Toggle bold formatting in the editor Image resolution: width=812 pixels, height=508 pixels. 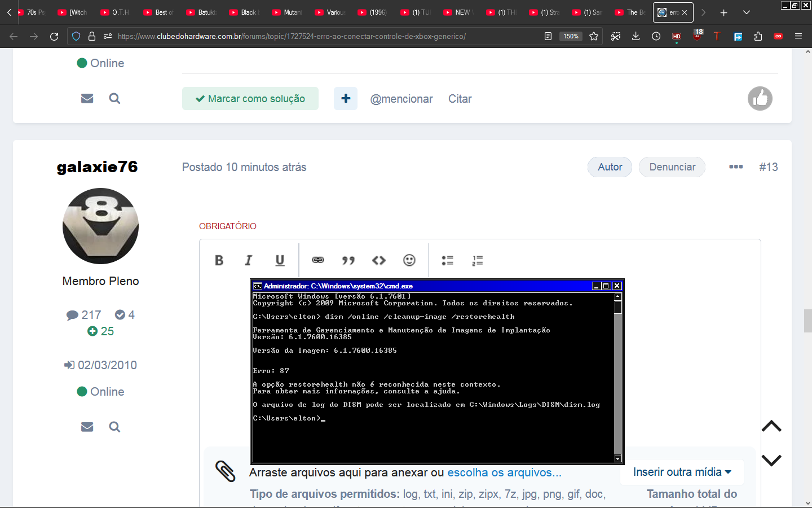click(x=219, y=260)
